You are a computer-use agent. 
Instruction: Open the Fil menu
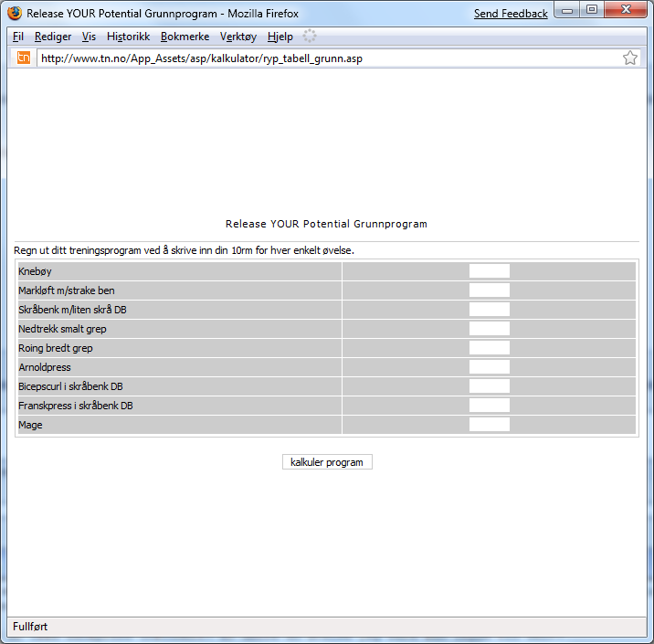(x=18, y=37)
